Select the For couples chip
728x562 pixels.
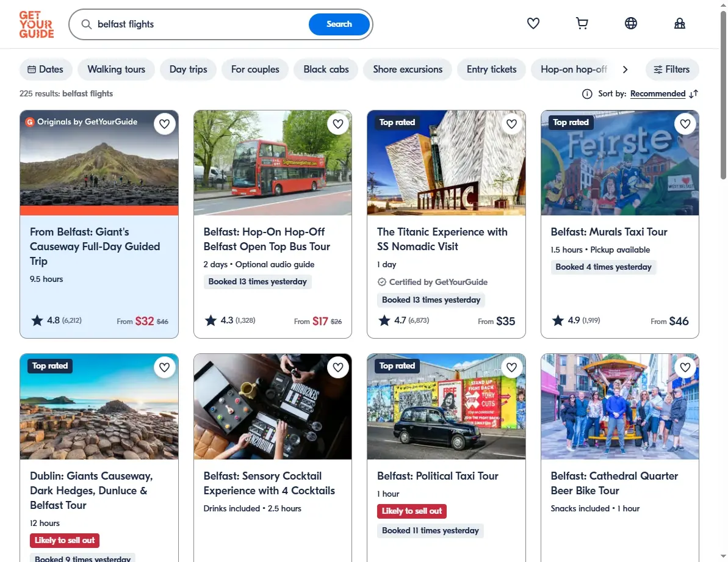255,69
